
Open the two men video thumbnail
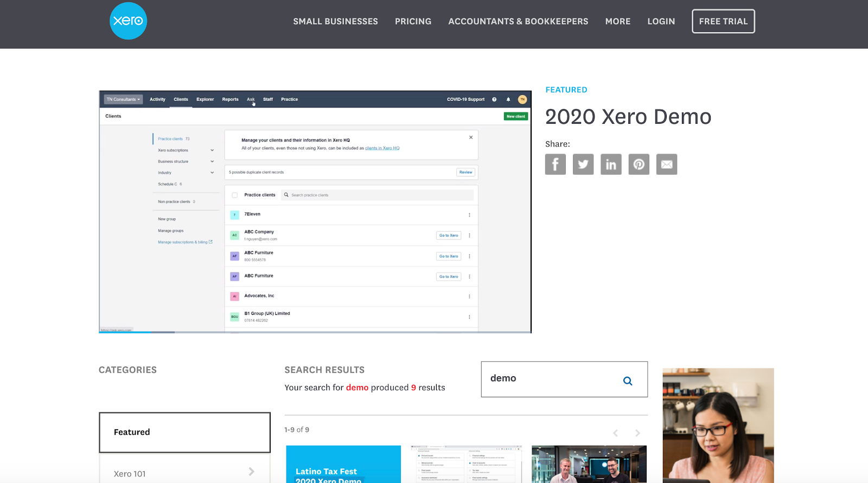click(589, 464)
